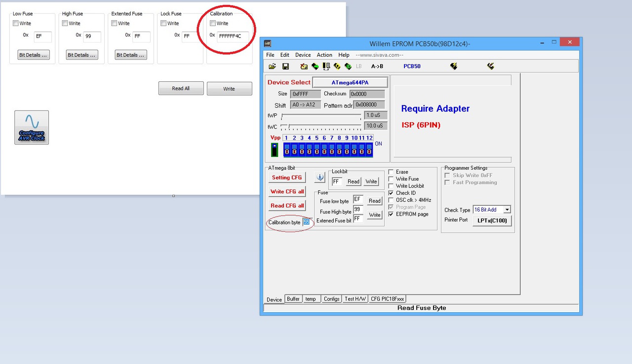Click the PCB50 toolbar label
This screenshot has height=364, width=632.
pyautogui.click(x=412, y=66)
